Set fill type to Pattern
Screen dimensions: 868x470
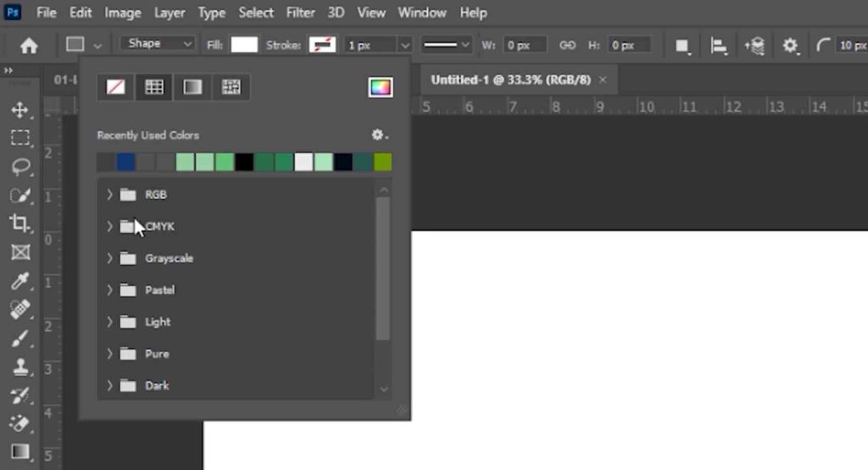click(x=231, y=87)
